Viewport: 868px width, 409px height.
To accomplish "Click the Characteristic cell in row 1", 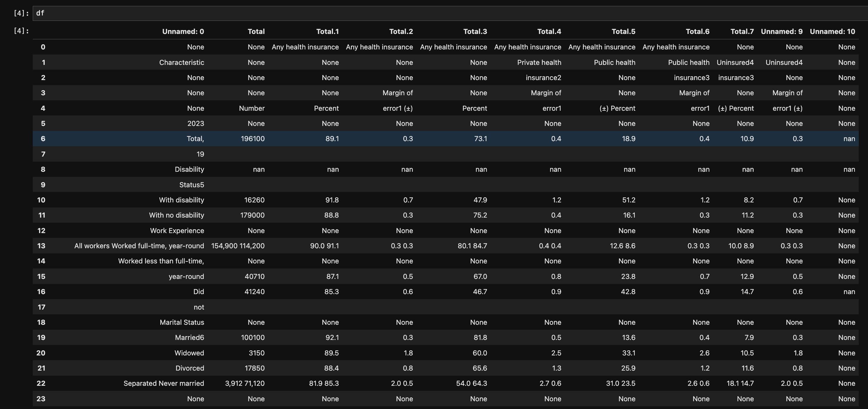I will tap(182, 62).
